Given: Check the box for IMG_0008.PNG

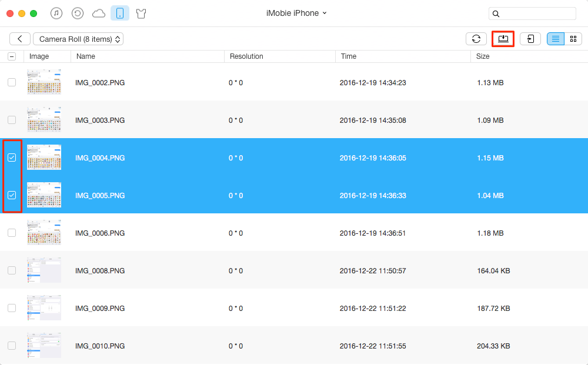Looking at the screenshot, I should coord(12,270).
